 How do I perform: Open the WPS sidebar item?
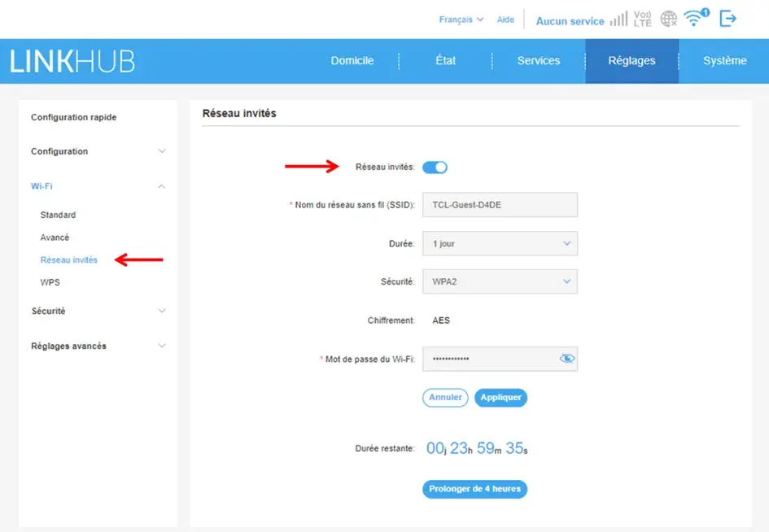pos(50,282)
